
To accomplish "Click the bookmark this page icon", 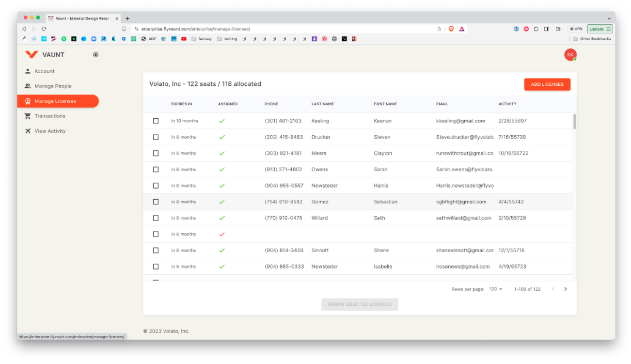I will [x=124, y=29].
